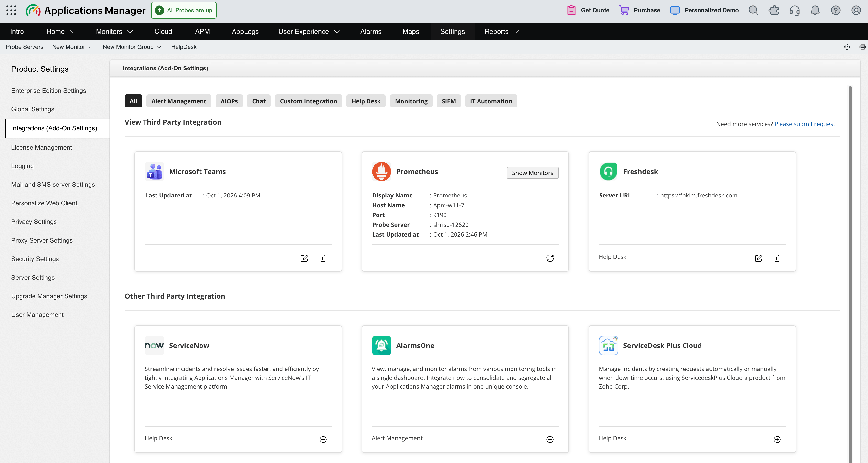Screen dimensions: 868x463
Task: Click the Purchase shopping cart icon
Action: [x=624, y=10]
